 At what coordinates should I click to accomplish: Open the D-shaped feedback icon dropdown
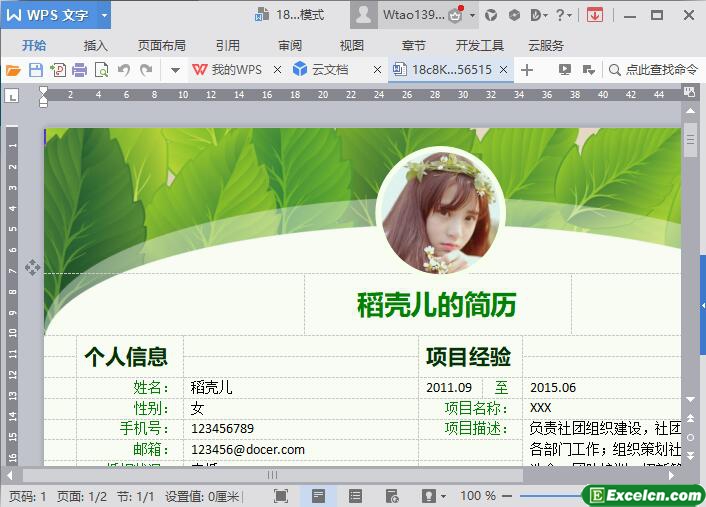click(x=539, y=15)
